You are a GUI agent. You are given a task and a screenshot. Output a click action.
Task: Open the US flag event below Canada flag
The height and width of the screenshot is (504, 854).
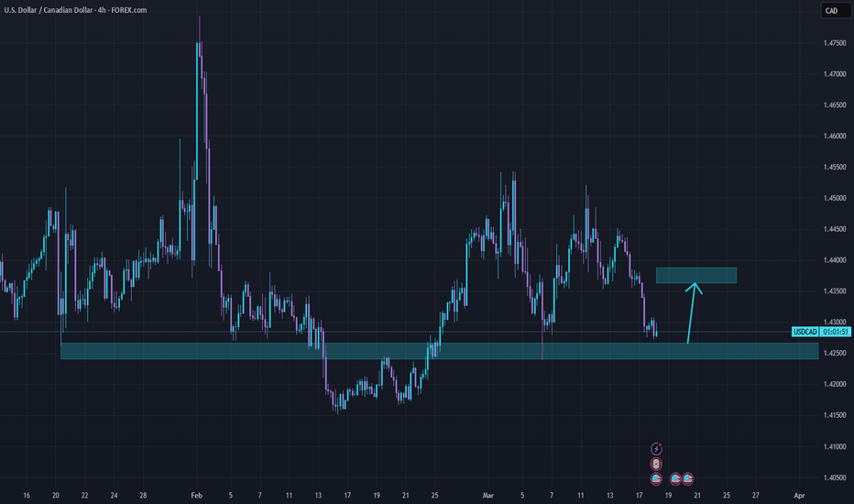(x=656, y=479)
